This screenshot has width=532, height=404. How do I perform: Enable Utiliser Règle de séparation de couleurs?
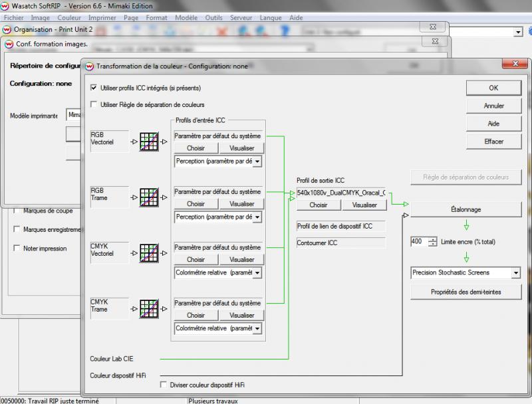94,104
